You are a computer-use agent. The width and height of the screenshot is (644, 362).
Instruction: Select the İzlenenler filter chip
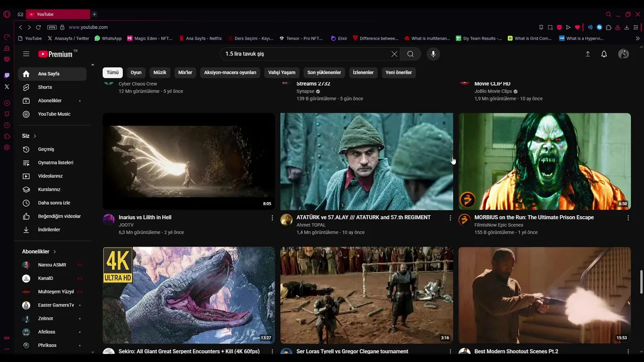[x=363, y=72]
